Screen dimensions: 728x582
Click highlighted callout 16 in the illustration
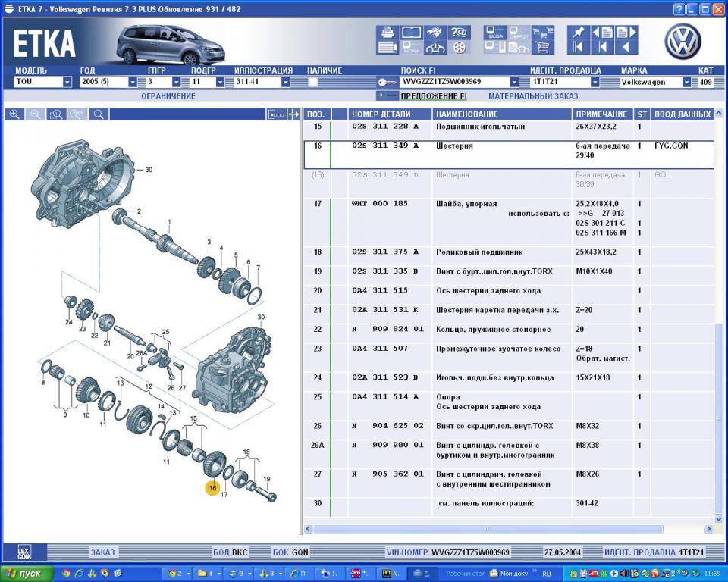click(x=212, y=488)
